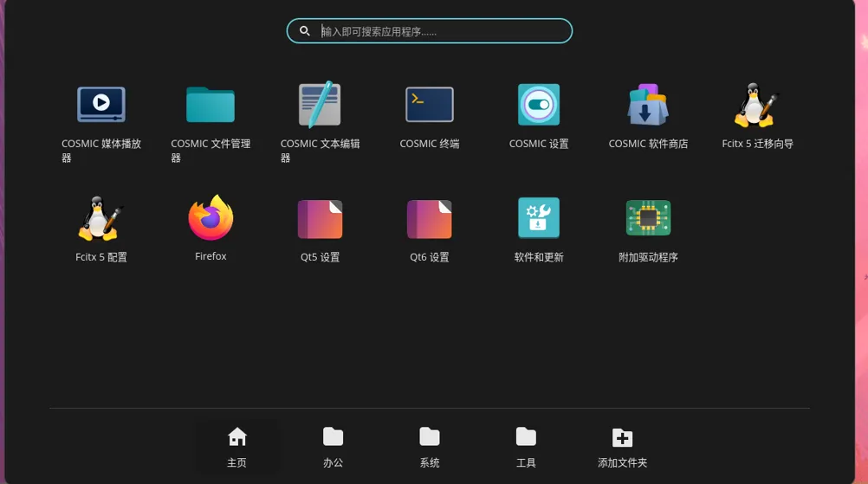Open Qt6 设置 icon
This screenshot has width=868, height=484.
[430, 219]
